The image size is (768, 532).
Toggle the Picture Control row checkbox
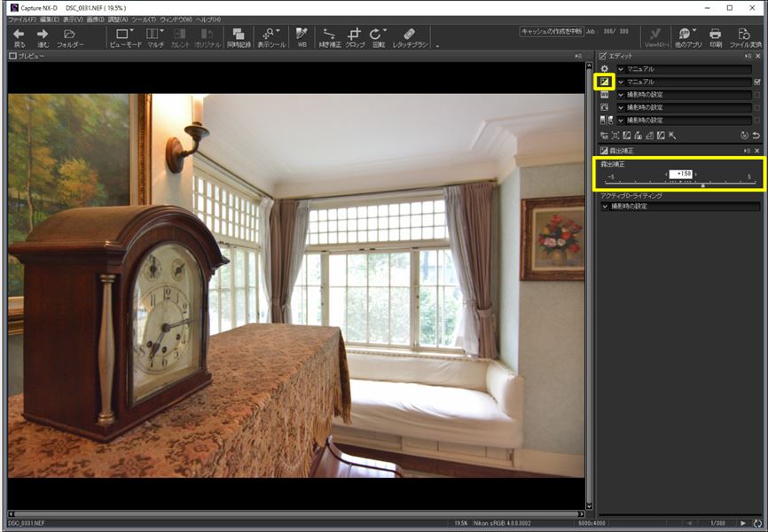tap(757, 107)
